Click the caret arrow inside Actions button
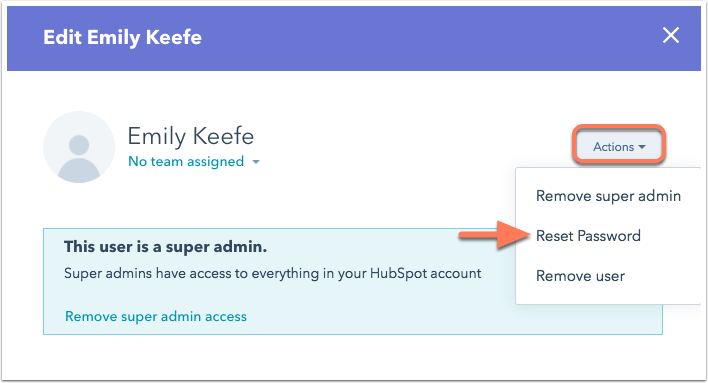This screenshot has width=708, height=383. [x=642, y=147]
